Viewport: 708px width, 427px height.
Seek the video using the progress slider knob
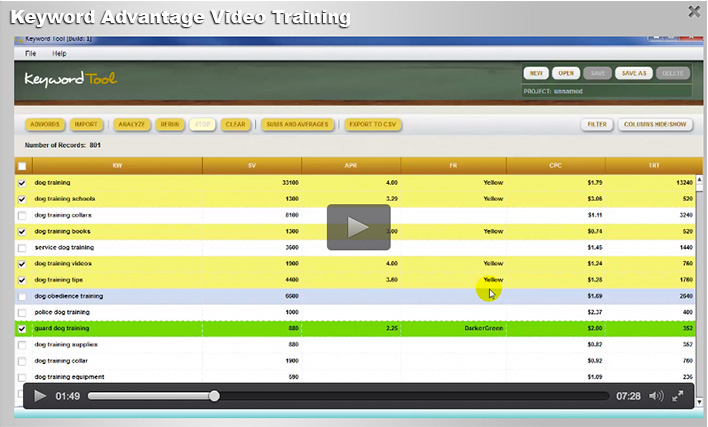click(x=214, y=396)
